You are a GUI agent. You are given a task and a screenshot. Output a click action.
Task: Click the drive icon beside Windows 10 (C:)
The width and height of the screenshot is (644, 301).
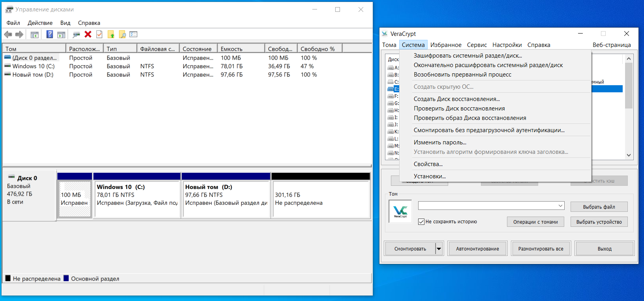point(8,66)
